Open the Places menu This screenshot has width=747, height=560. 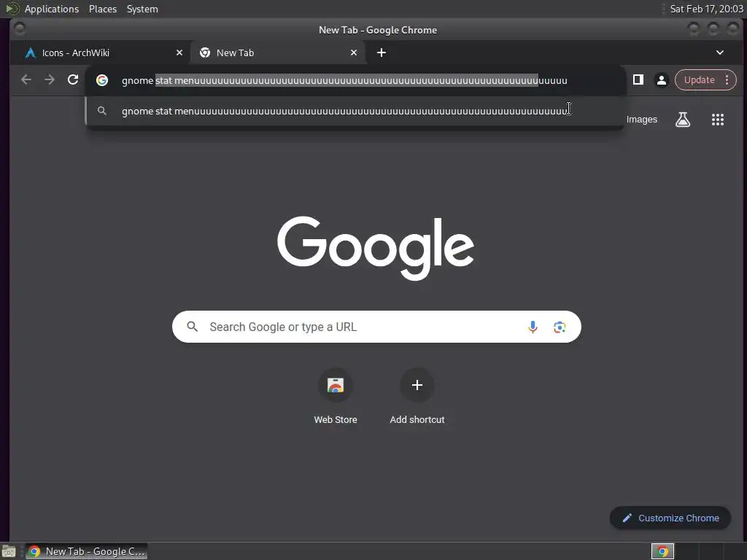click(x=103, y=9)
